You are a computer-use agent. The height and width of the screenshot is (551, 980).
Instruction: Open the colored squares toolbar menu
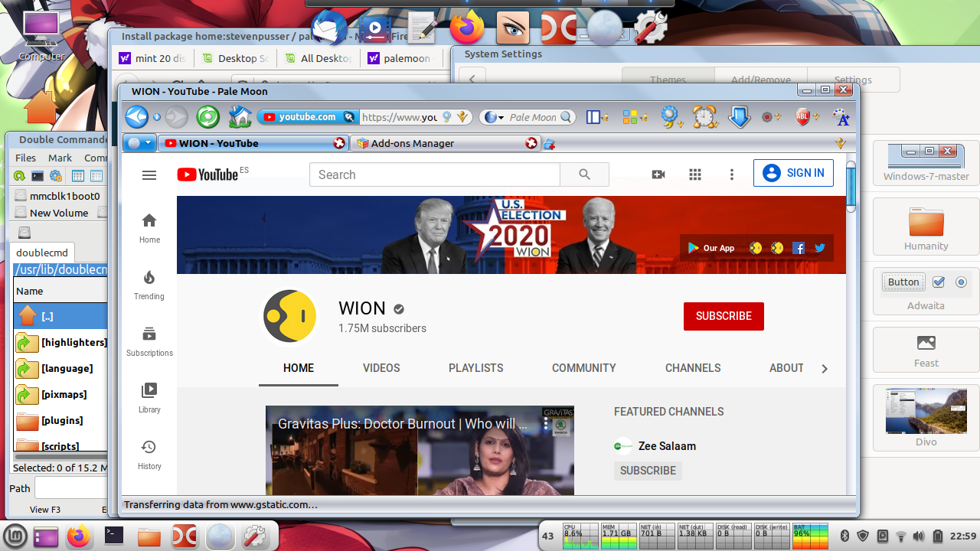click(x=635, y=117)
